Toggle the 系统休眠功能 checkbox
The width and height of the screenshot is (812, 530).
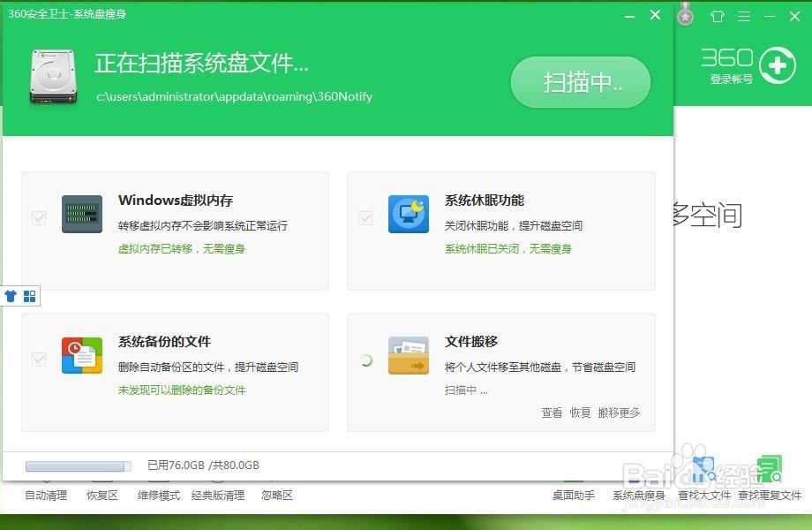tap(365, 217)
